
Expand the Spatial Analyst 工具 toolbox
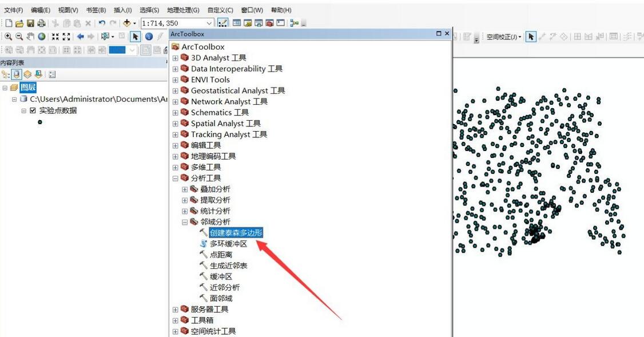coord(176,124)
